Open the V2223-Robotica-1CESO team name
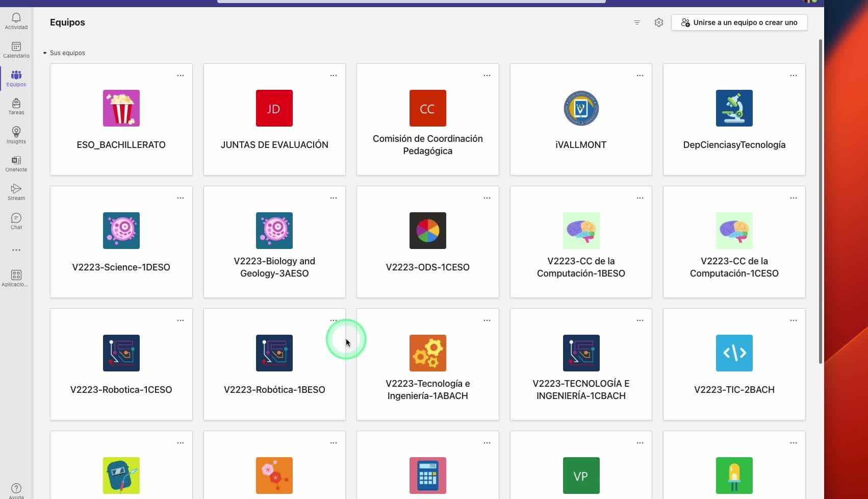The width and height of the screenshot is (868, 499). [x=121, y=390]
